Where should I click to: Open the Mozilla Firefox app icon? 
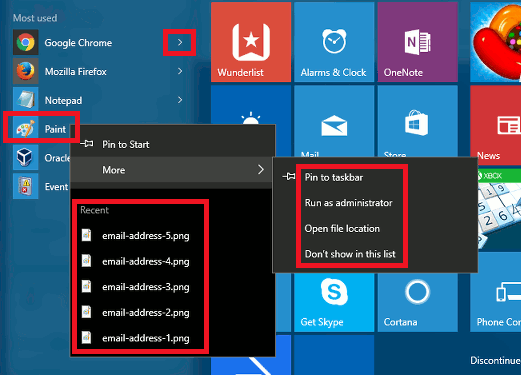[x=26, y=71]
